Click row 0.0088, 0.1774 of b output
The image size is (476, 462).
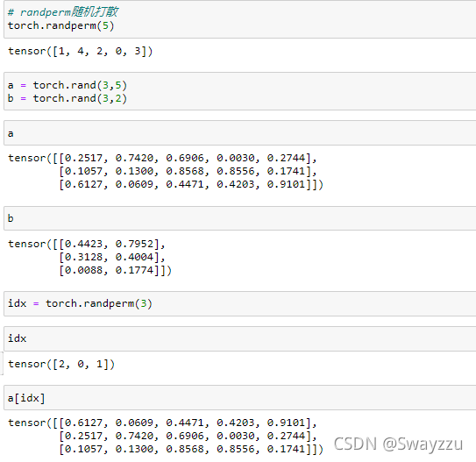116,270
